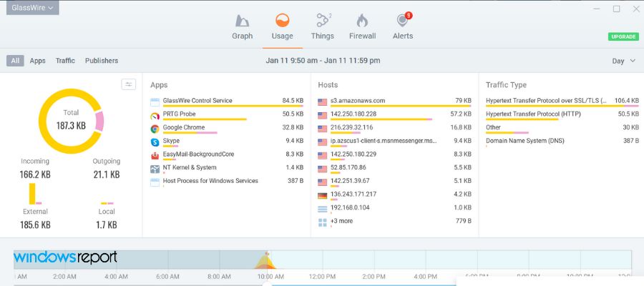Click the usage filter settings icon
Image resolution: width=644 pixels, height=286 pixels.
[129, 84]
